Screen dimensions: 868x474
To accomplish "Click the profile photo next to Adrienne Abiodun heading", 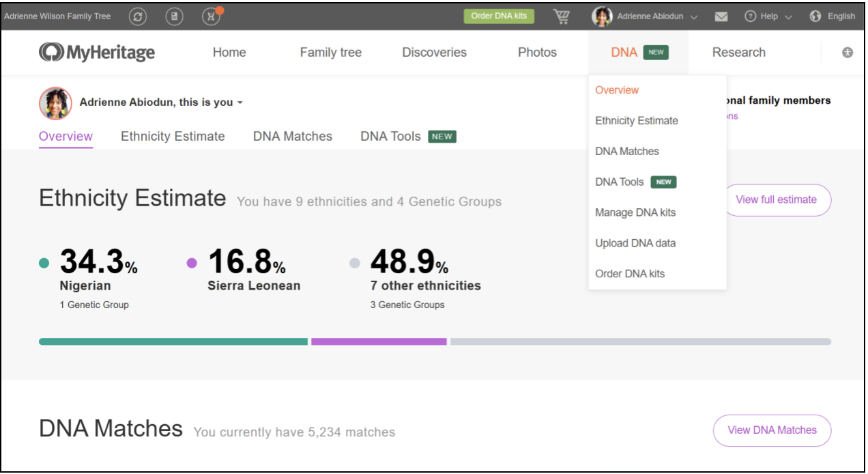I will [55, 103].
